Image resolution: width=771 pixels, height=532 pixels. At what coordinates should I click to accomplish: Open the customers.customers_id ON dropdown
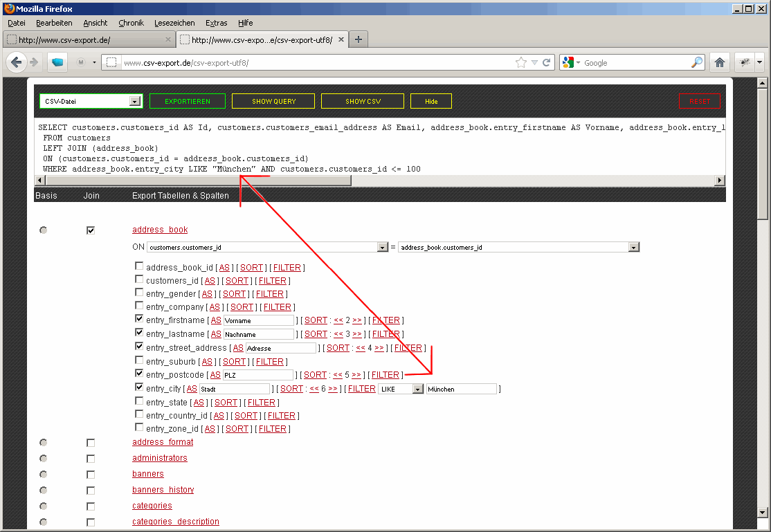point(267,247)
